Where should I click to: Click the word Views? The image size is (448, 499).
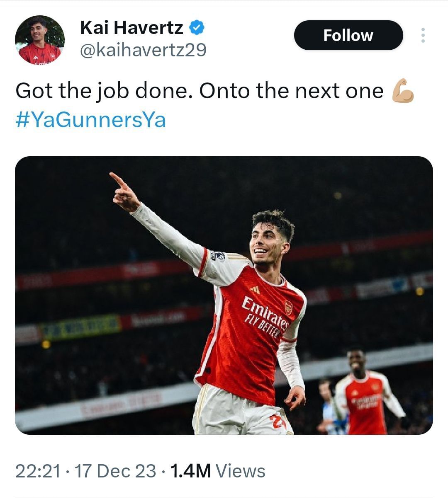[x=241, y=471]
